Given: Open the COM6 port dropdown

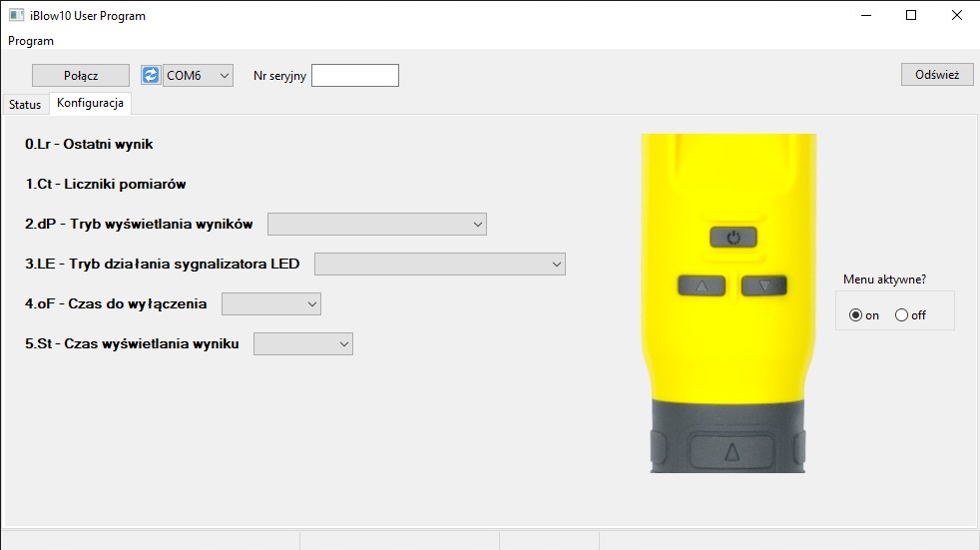Looking at the screenshot, I should point(199,76).
